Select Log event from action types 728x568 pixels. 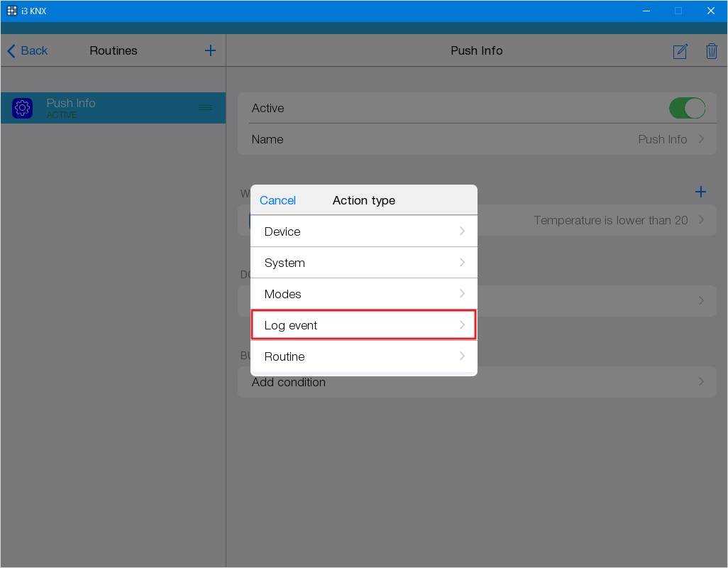click(x=363, y=325)
